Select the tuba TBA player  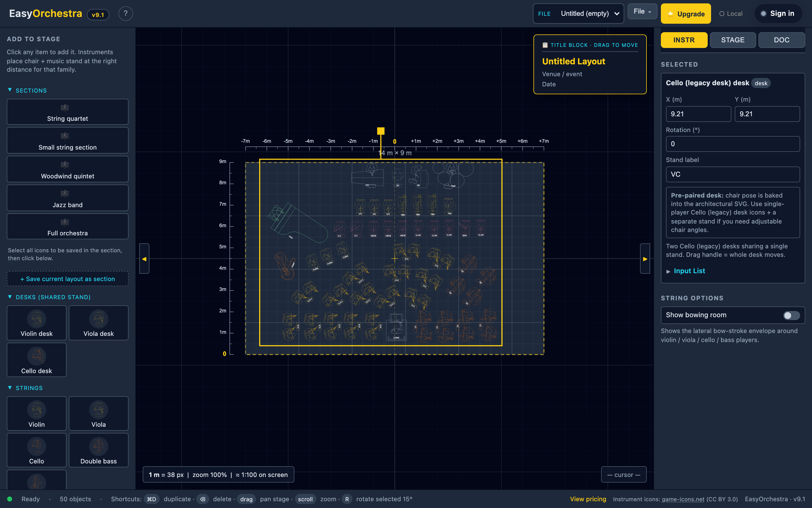pyautogui.click(x=449, y=206)
